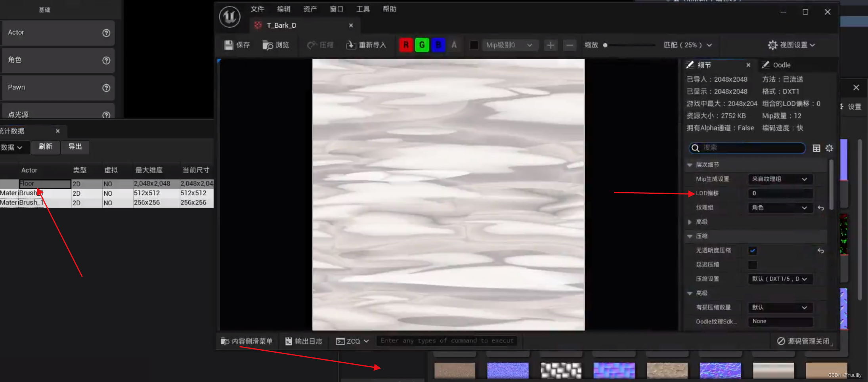The height and width of the screenshot is (382, 868).
Task: Open the 帮助 menu
Action: pos(390,9)
